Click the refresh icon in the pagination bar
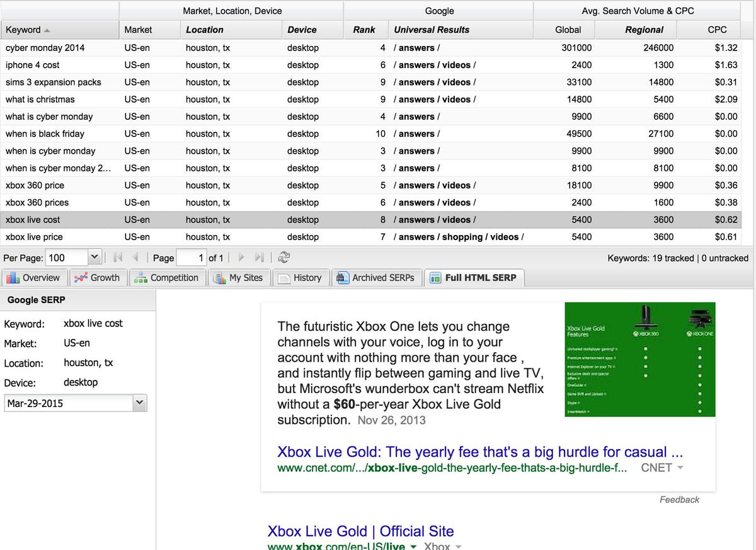 point(283,258)
